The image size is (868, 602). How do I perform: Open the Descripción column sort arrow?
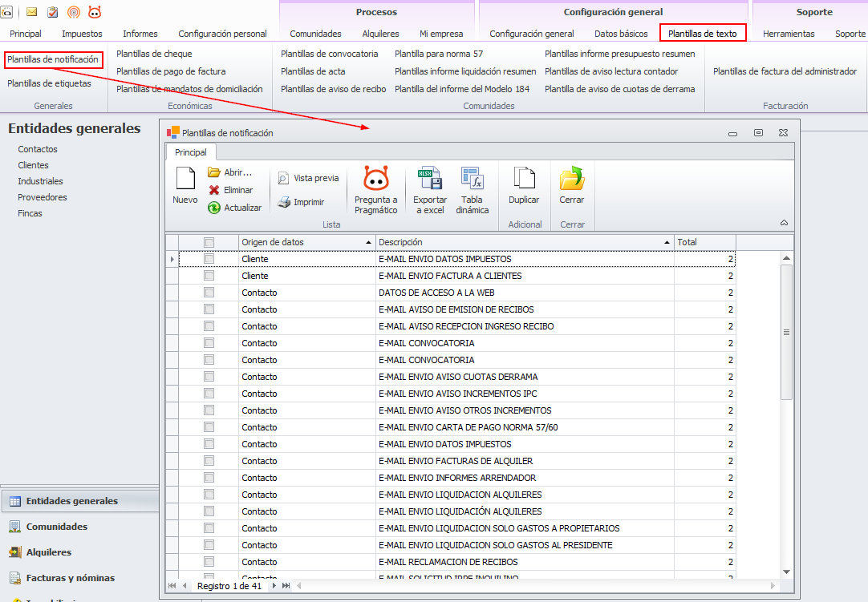click(667, 242)
